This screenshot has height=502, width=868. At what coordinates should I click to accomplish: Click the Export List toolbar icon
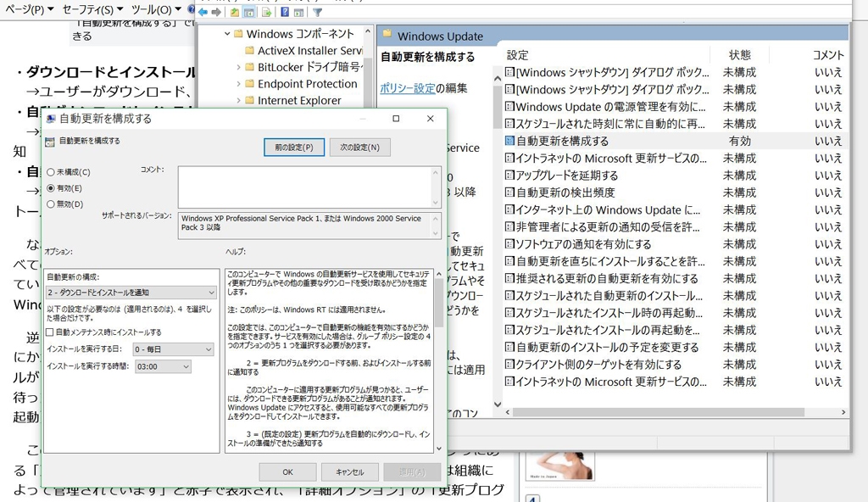(x=267, y=12)
